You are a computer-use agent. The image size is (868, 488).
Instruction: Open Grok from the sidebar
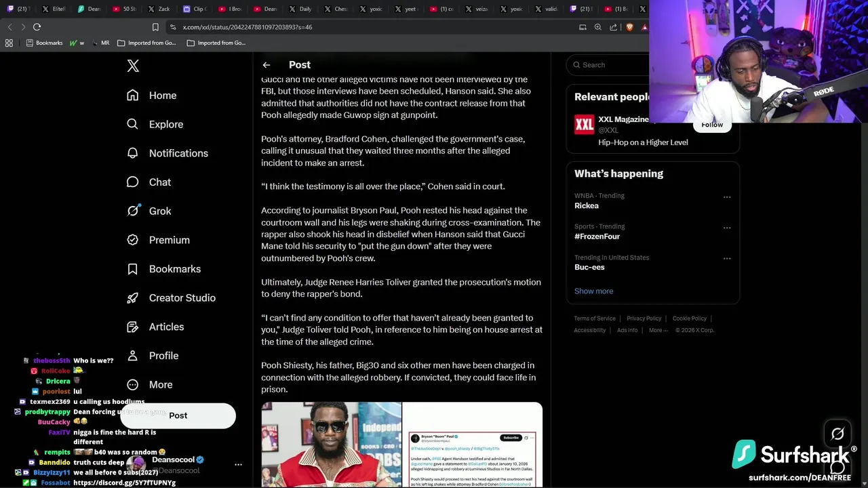(149, 211)
